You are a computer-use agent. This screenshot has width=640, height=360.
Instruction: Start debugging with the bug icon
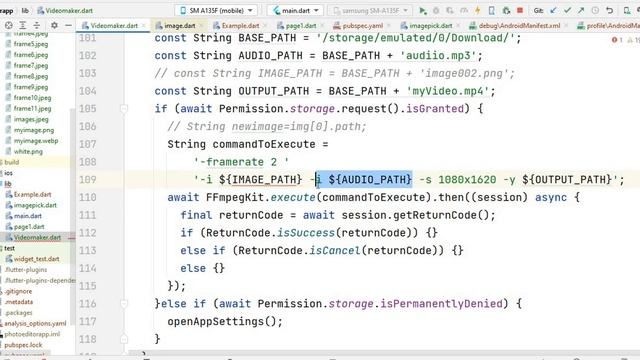436,11
